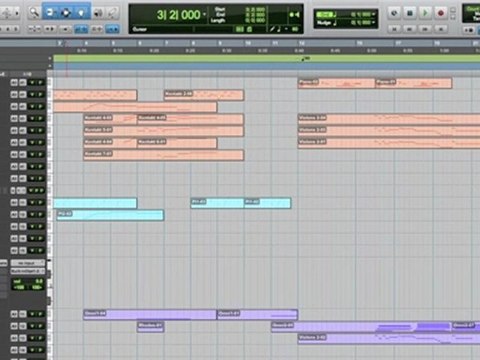
Task: Click the first gray button on the Piano track row
Action: click(14, 83)
